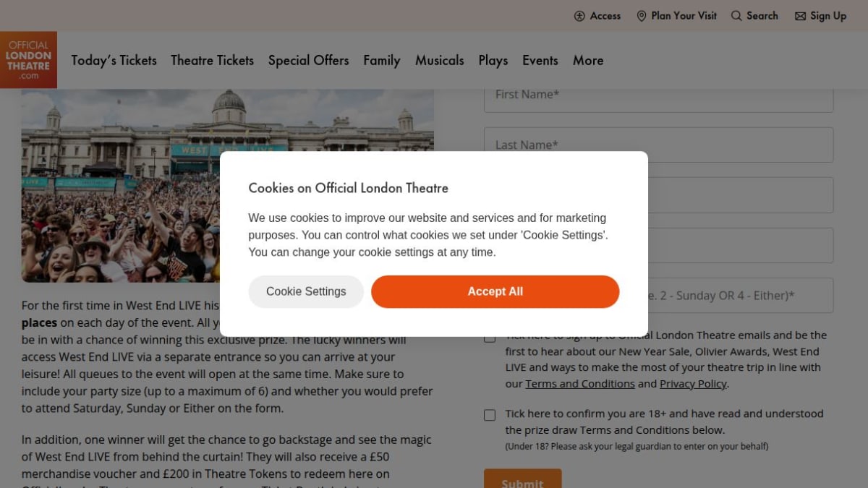
Task: Open the Search link text
Action: point(762,16)
